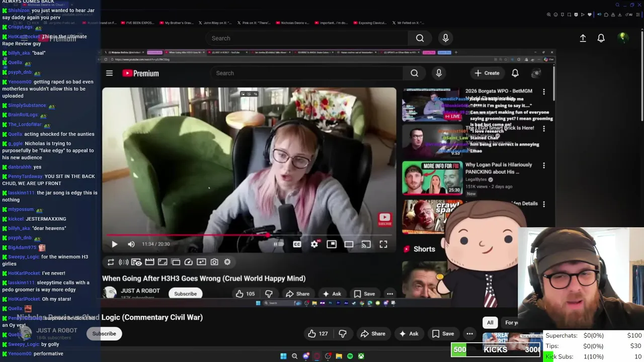Click the clapperboard icon in extension toolbar
The height and width of the screenshot is (362, 644).
point(149,262)
